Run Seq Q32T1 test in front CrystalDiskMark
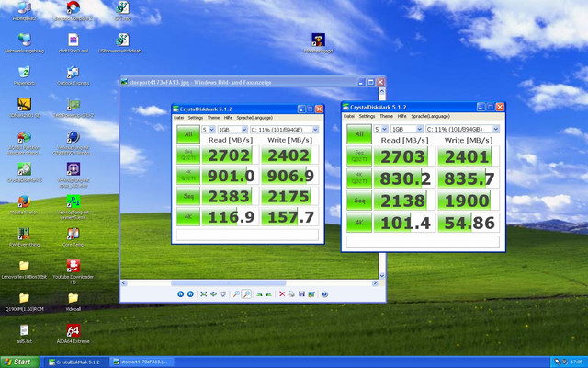The height and width of the screenshot is (368, 588). click(359, 155)
